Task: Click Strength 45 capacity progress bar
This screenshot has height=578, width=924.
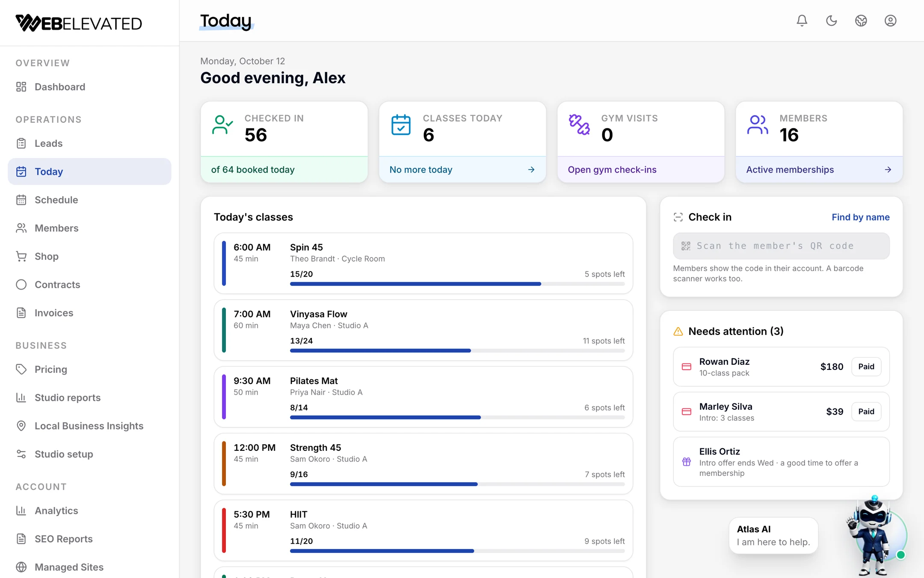Action: point(457,484)
